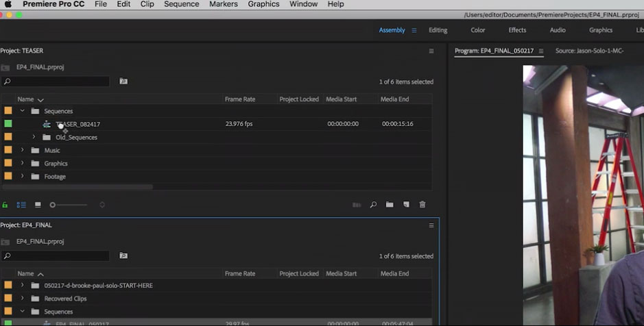Click Frame Rate column header in TEASER

tap(240, 99)
